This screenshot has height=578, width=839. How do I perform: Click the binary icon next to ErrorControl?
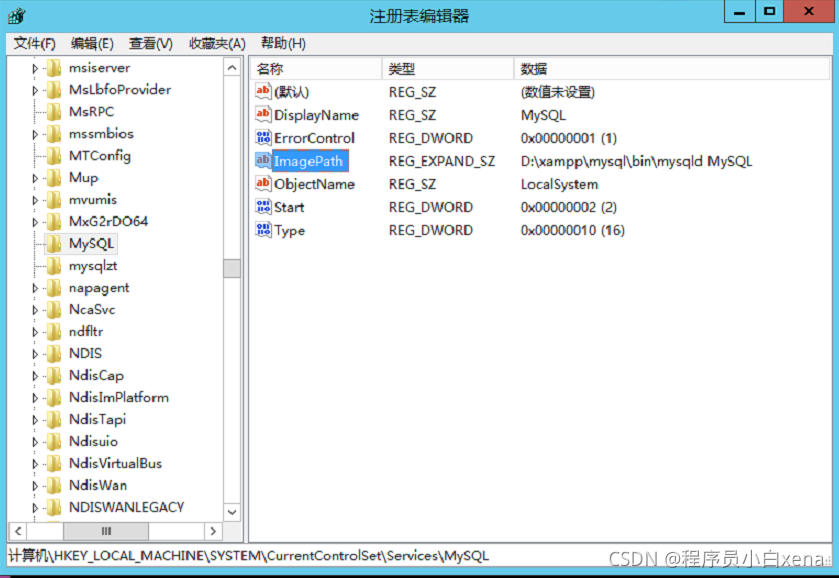coord(263,137)
